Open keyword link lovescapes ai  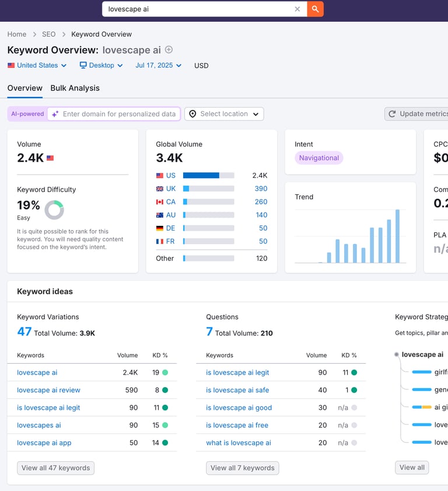(39, 425)
